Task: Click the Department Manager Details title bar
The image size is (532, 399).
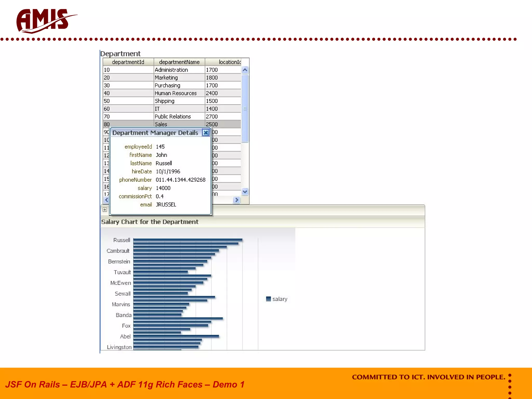Action: coord(155,133)
